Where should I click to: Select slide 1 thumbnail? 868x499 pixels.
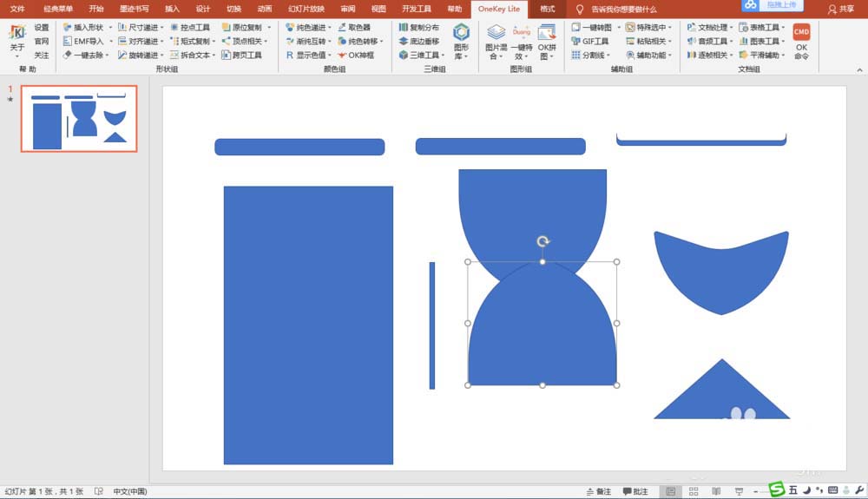(x=79, y=118)
